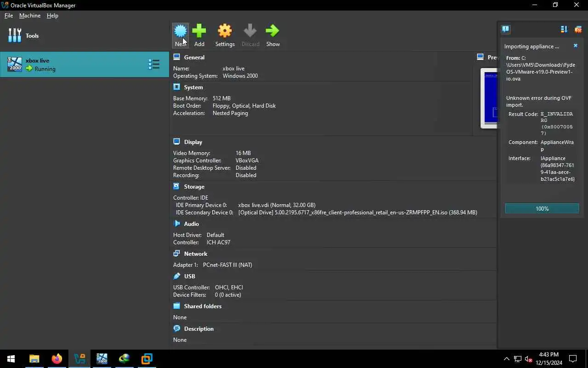Click the xbox live VM preview thumbnail
This screenshot has width=588, height=368.
(x=489, y=98)
